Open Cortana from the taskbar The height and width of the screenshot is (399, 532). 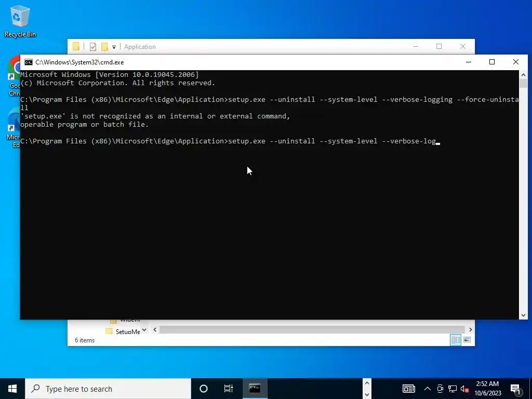(x=204, y=389)
